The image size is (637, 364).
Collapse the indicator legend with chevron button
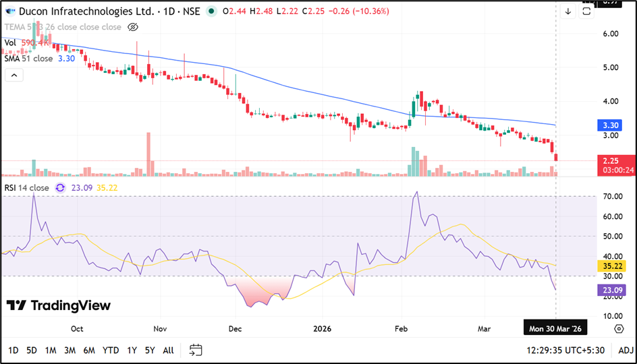[x=13, y=75]
